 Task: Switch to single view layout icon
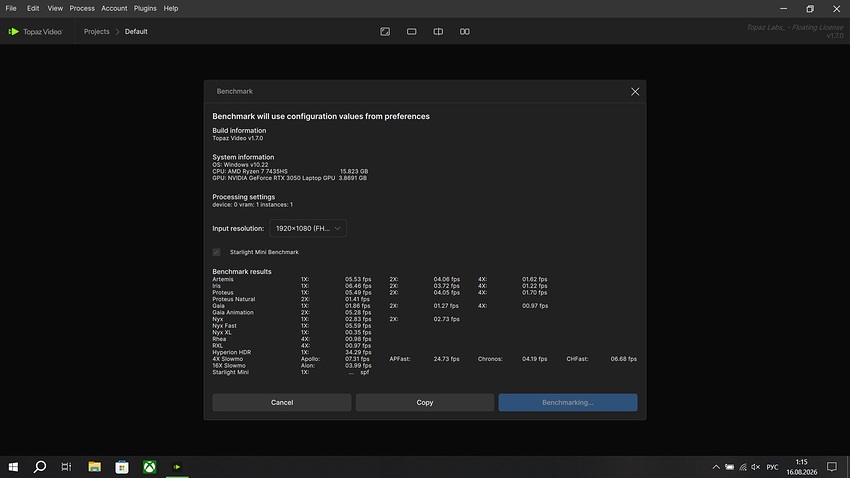pos(411,31)
